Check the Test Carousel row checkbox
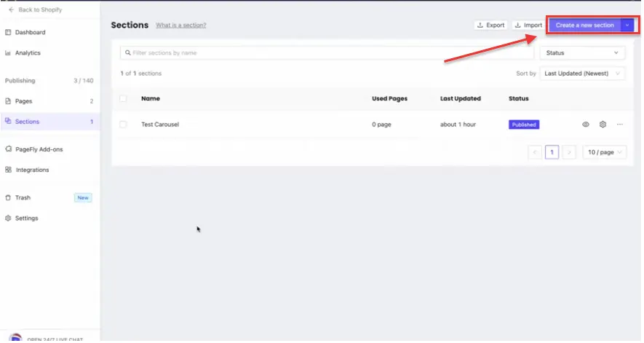This screenshot has width=644, height=343. 123,125
